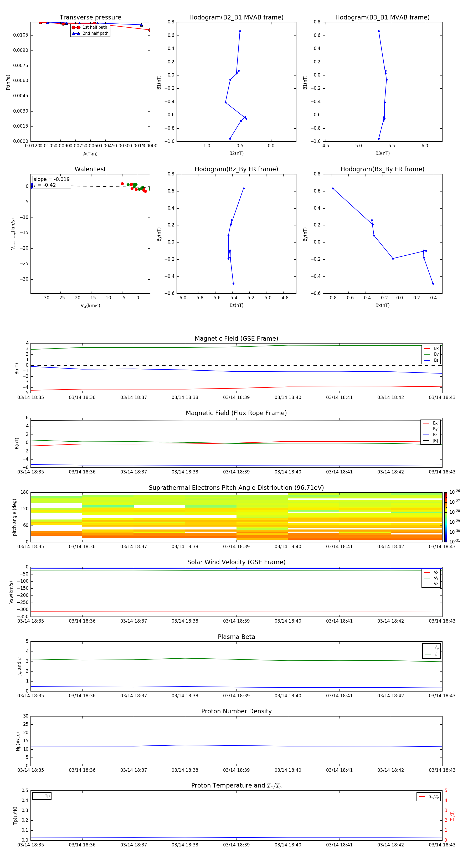Select the "Bz" entry in GSE legend
The width and height of the screenshot is (473, 868).
[431, 360]
